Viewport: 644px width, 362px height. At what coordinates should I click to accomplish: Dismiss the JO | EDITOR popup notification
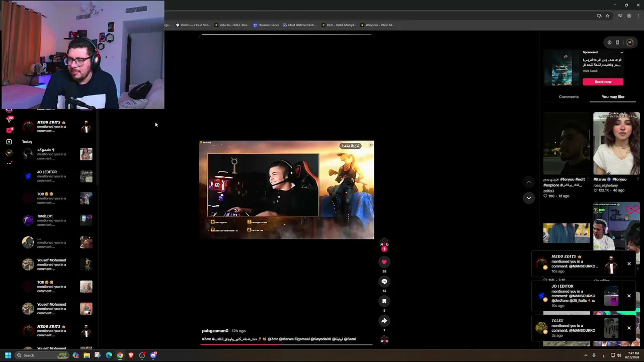click(629, 296)
